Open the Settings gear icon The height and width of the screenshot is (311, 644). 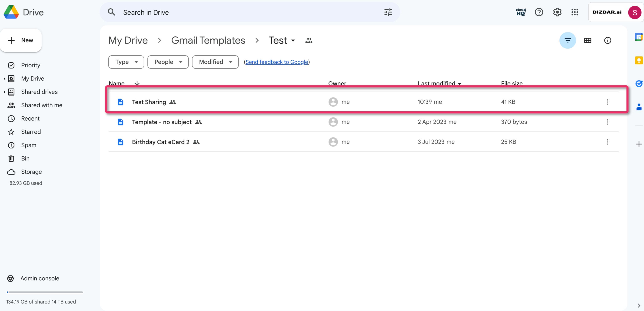tap(557, 12)
